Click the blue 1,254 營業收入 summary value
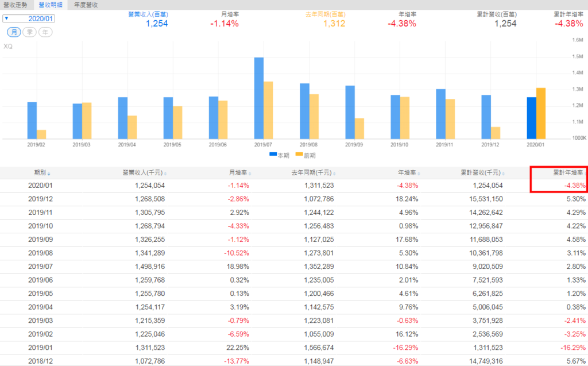 (x=157, y=24)
